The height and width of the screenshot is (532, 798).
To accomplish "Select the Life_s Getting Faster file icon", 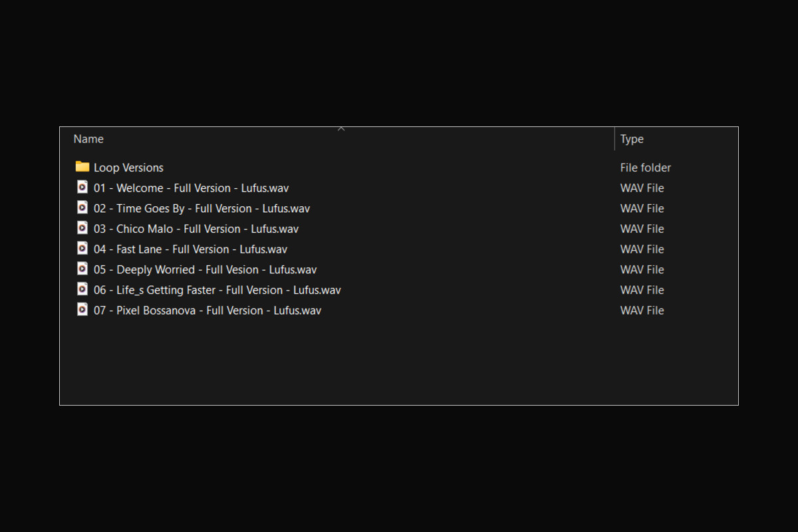I will (82, 289).
